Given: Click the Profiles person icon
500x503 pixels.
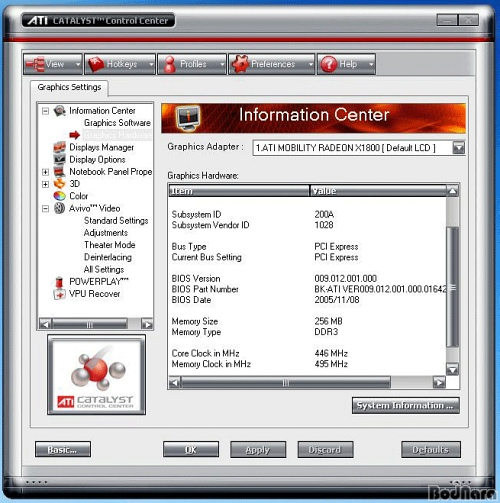Looking at the screenshot, I should [x=170, y=64].
